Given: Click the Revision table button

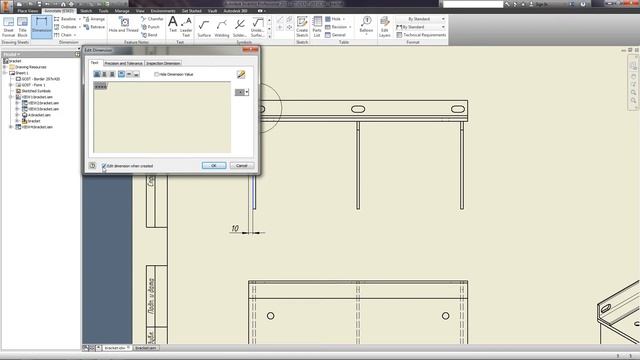Looking at the screenshot, I should [336, 27].
